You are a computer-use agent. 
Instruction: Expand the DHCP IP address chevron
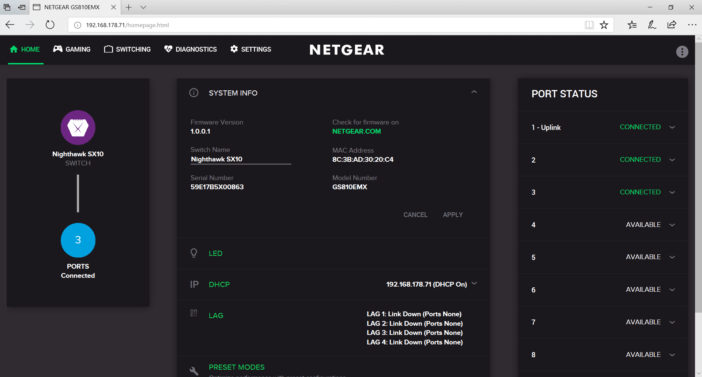(475, 283)
